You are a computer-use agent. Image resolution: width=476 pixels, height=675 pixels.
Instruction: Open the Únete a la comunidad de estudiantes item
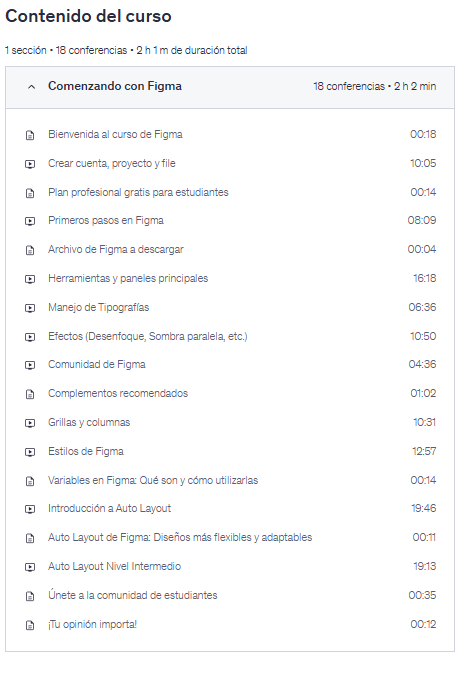point(133,595)
